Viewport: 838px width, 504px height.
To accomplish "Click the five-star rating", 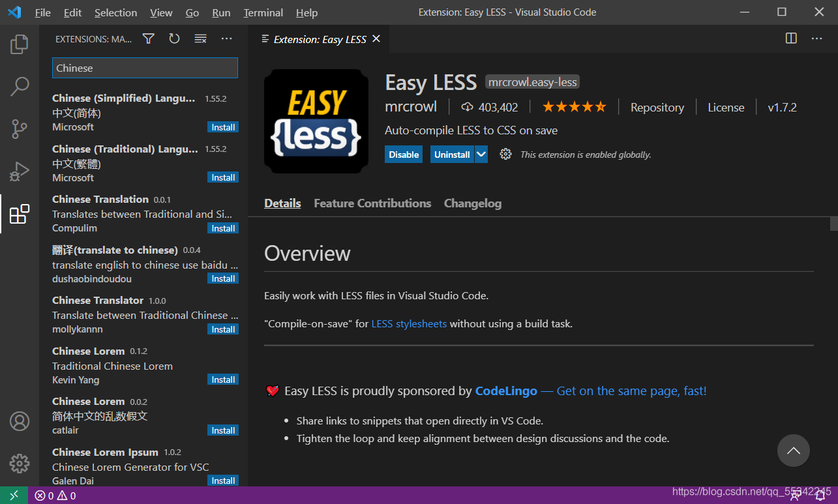I will click(x=574, y=107).
